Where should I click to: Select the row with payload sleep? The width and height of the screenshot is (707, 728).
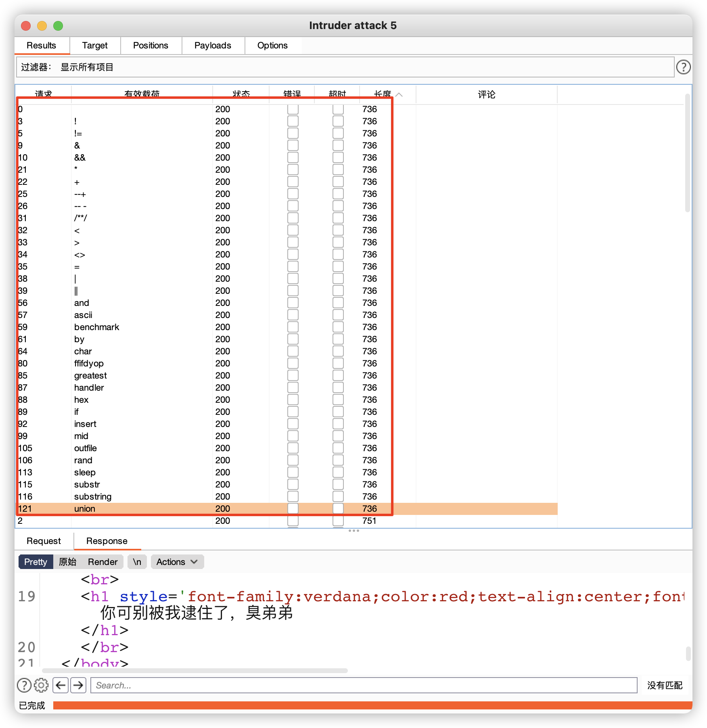click(x=287, y=472)
